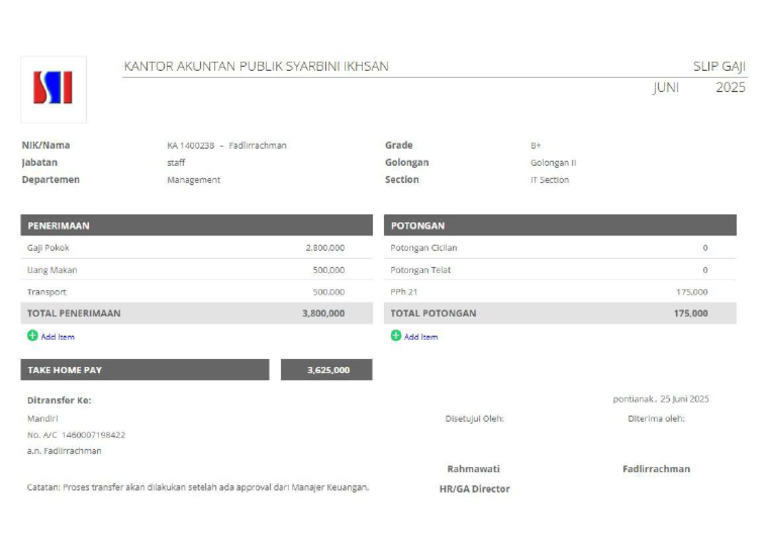Edit the Gaji Pokok amount 2,800,000
This screenshot has height=543, width=768.
325,247
